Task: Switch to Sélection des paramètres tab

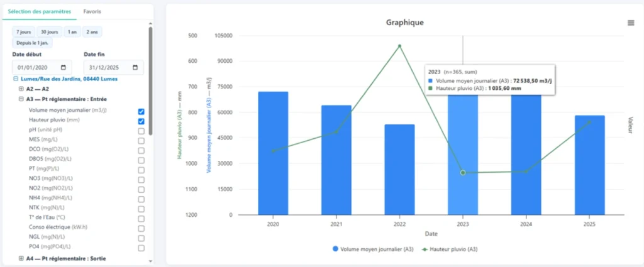Action: pos(40,11)
